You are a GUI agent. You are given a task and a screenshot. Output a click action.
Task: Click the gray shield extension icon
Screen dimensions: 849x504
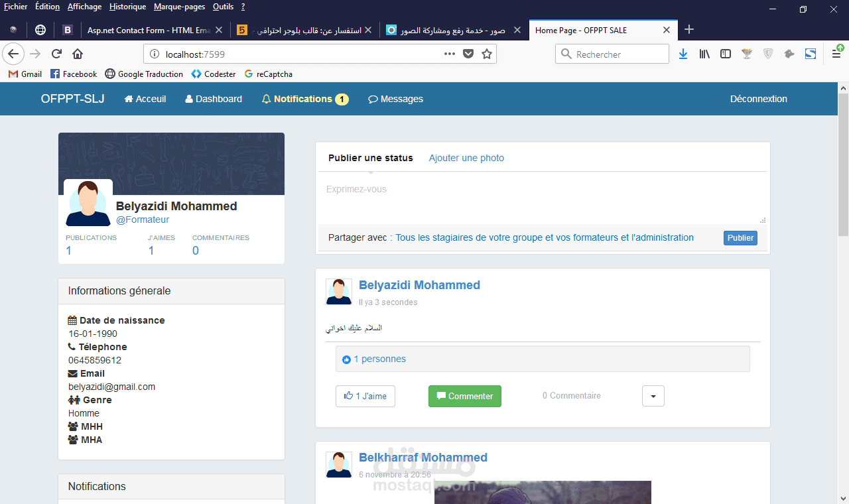tap(768, 54)
